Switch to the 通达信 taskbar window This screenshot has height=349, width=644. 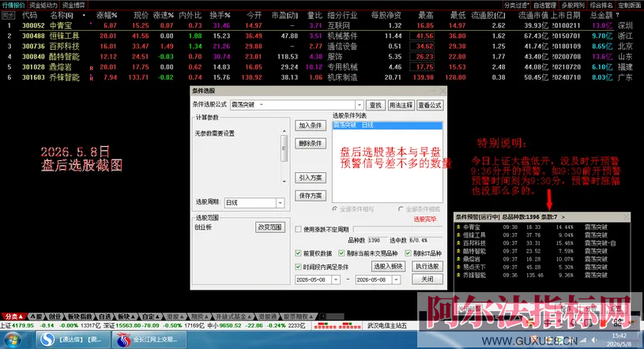coord(73,340)
